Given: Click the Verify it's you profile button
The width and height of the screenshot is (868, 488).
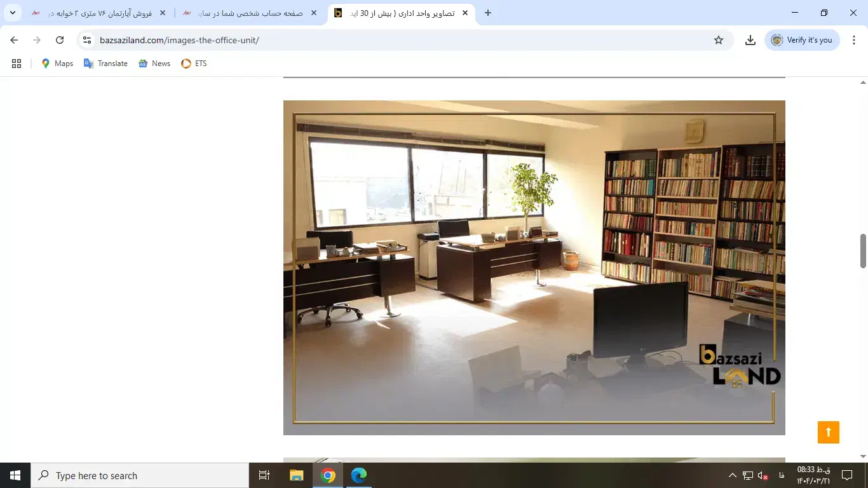Looking at the screenshot, I should coord(802,40).
